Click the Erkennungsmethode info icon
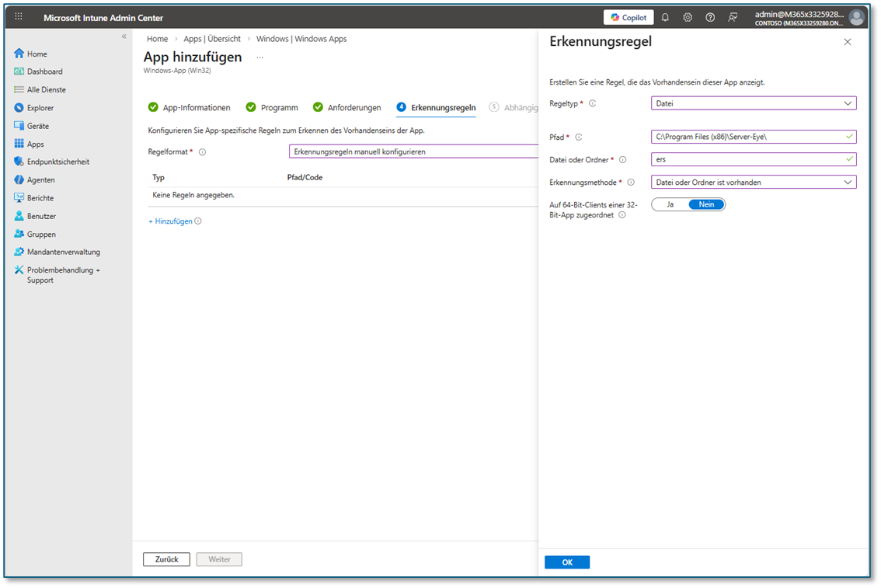 (631, 182)
